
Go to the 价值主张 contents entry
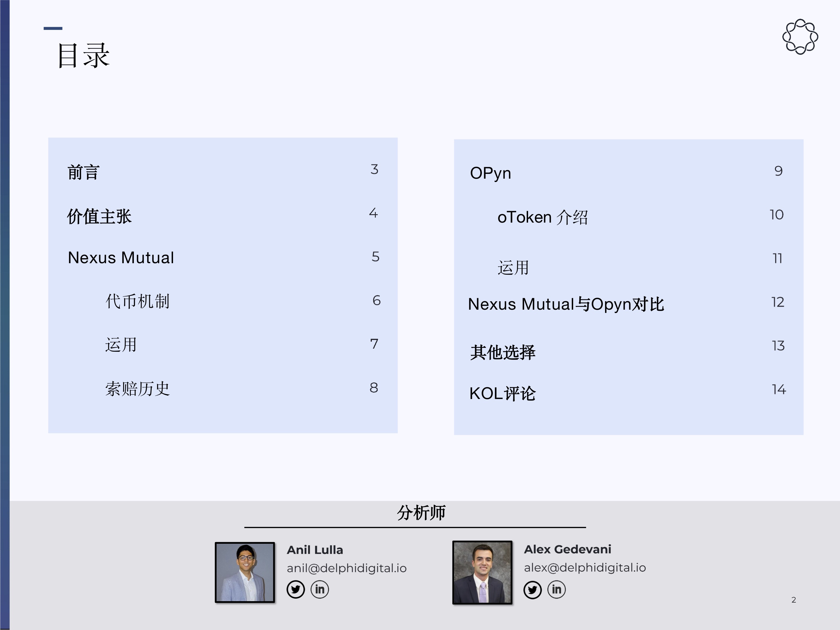pos(99,216)
